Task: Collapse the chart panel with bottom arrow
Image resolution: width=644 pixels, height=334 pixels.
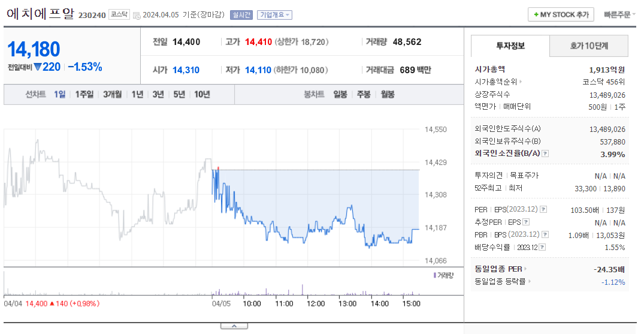Action: (234, 326)
